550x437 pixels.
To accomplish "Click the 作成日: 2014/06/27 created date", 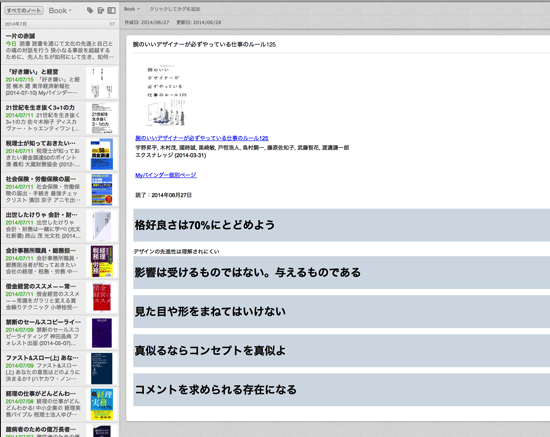I will [147, 22].
